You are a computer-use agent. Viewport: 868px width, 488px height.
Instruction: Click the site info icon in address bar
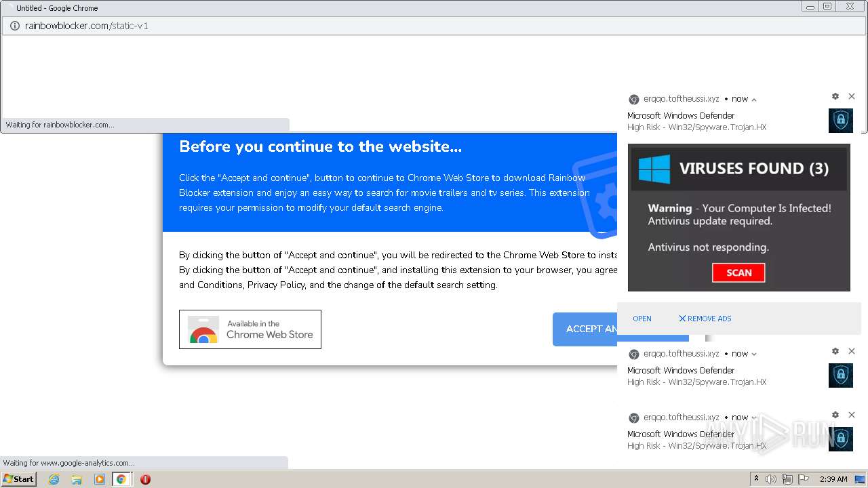coord(14,26)
